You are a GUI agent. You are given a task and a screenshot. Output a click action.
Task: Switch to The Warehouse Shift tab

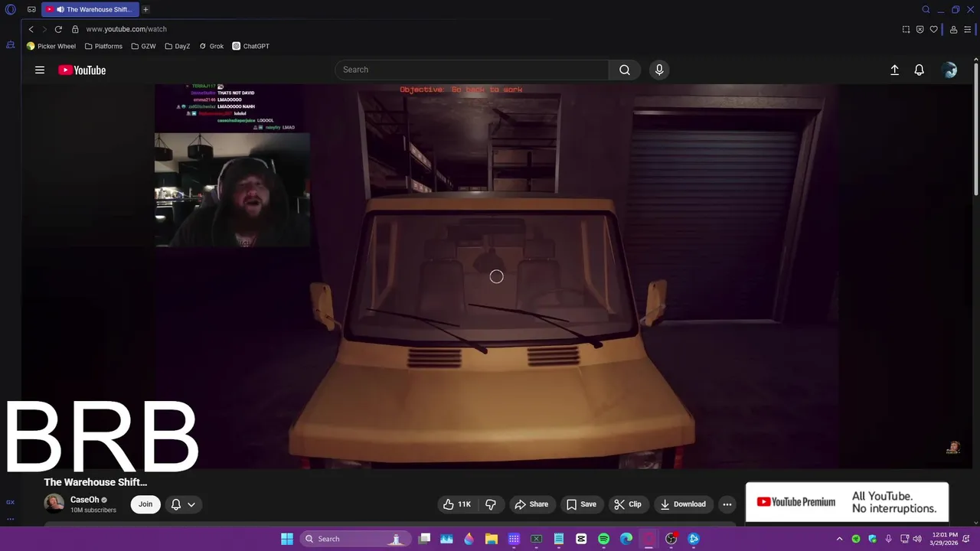click(90, 9)
